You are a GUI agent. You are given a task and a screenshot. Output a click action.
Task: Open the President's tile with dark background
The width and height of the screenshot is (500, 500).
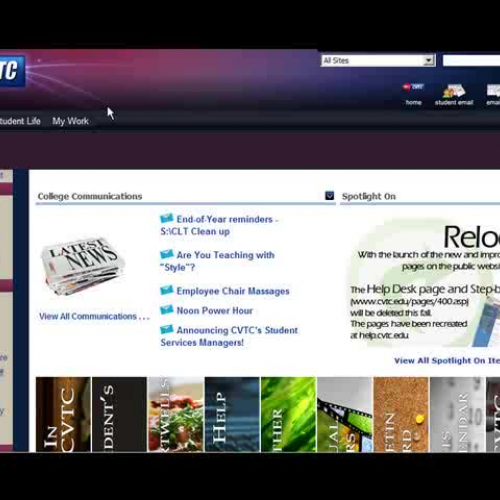(119, 414)
